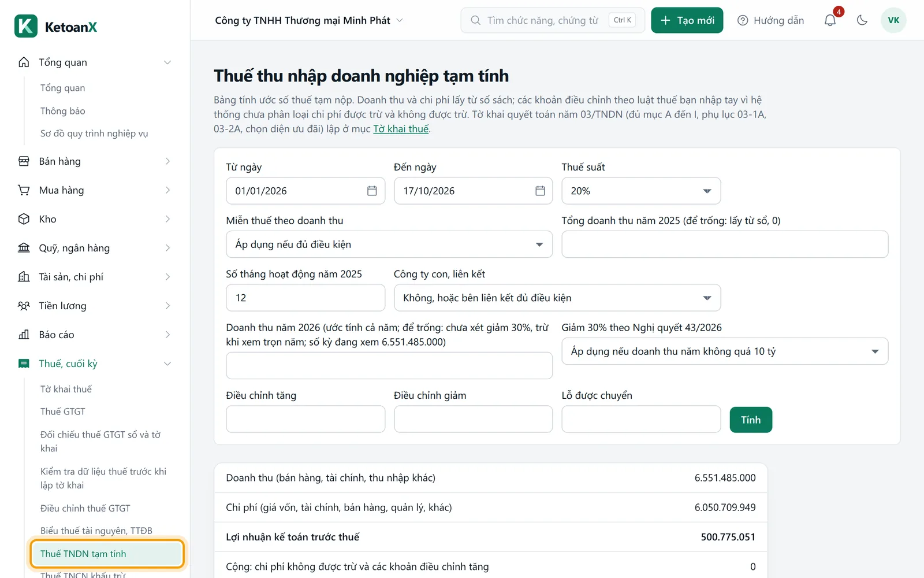Viewport: 924px width, 578px height.
Task: Open notifications bell icon
Action: click(x=830, y=20)
